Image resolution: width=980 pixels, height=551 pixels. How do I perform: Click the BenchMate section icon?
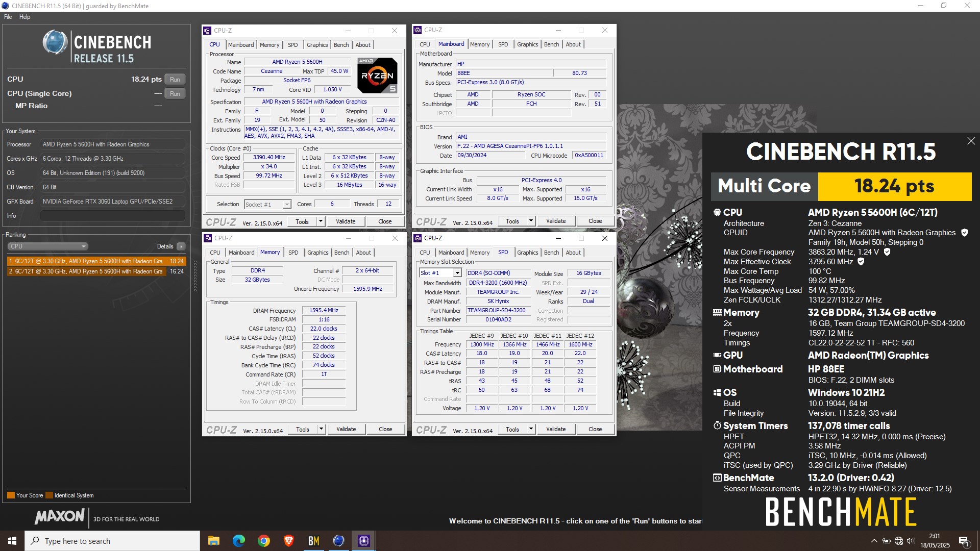(x=717, y=478)
